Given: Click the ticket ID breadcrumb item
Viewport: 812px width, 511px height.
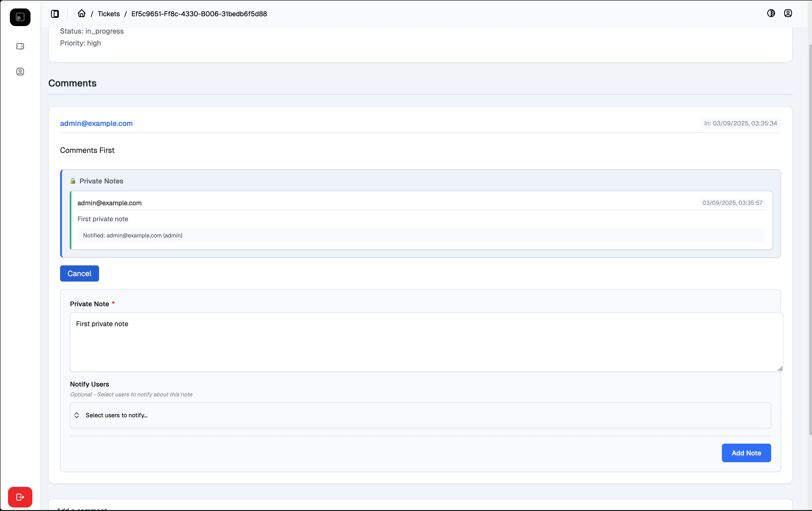Looking at the screenshot, I should 199,14.
